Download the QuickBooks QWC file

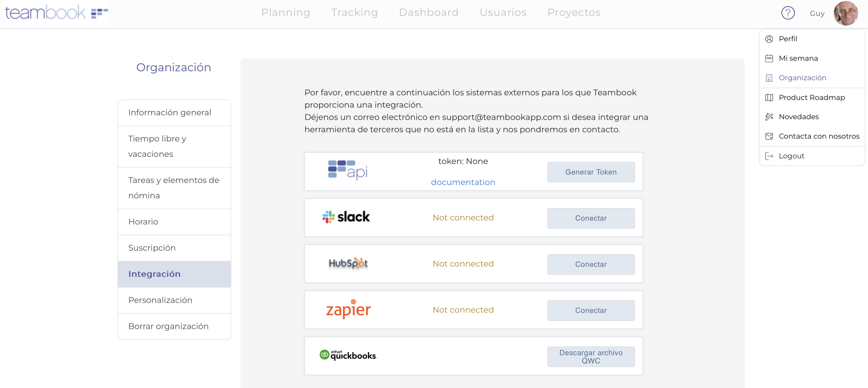pyautogui.click(x=591, y=357)
